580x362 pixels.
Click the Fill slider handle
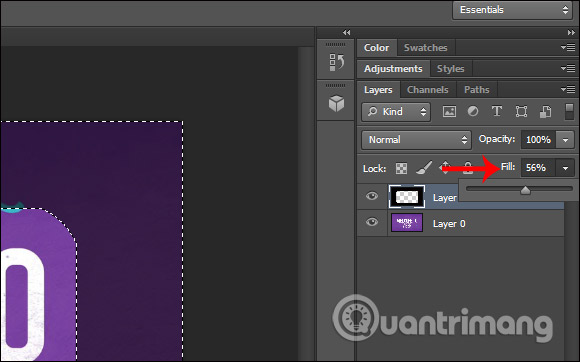click(525, 190)
